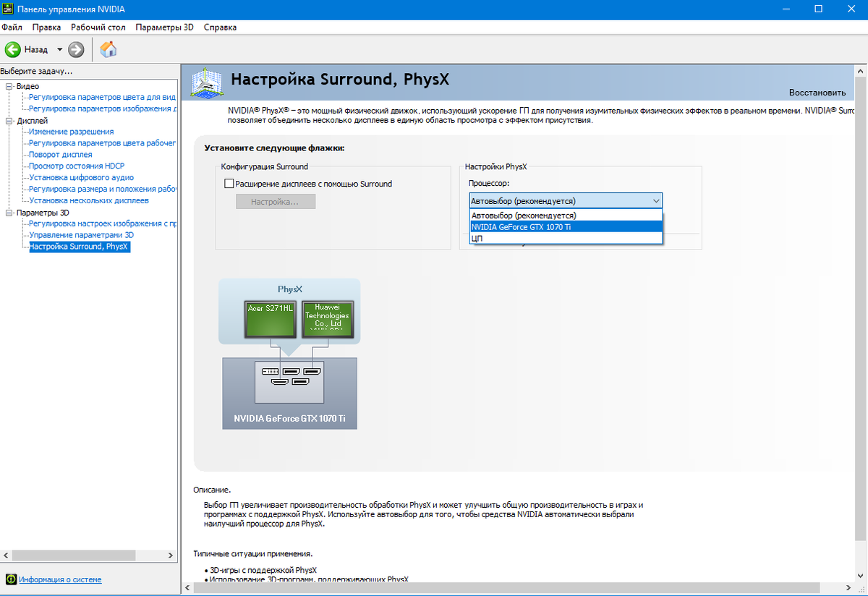Viewport: 868px width, 596px height.
Task: Click the System Information icon at bottom left
Action: pyautogui.click(x=11, y=579)
